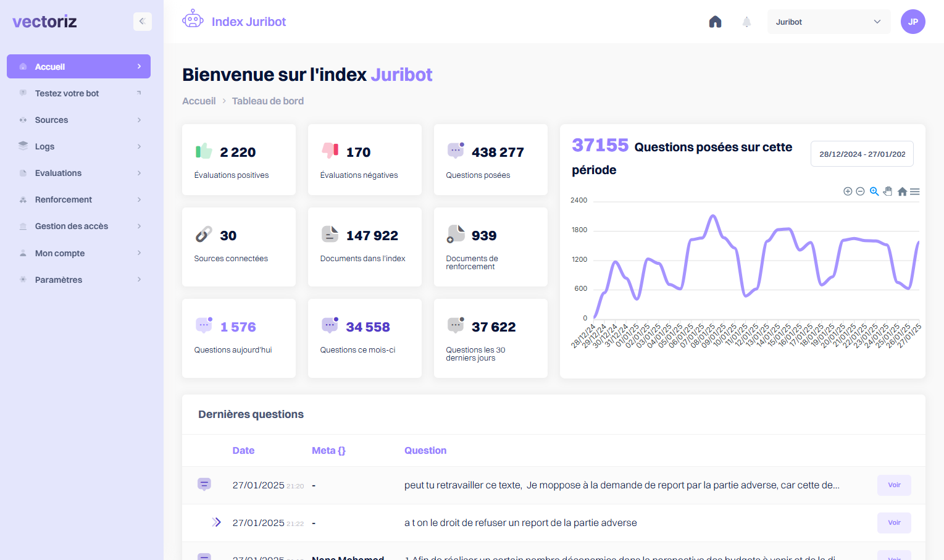944x560 pixels.
Task: Click the 37155 questions total figure
Action: 600,145
